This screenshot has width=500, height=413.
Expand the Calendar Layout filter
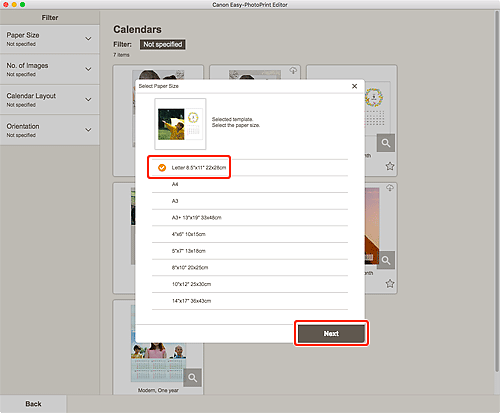click(x=50, y=100)
